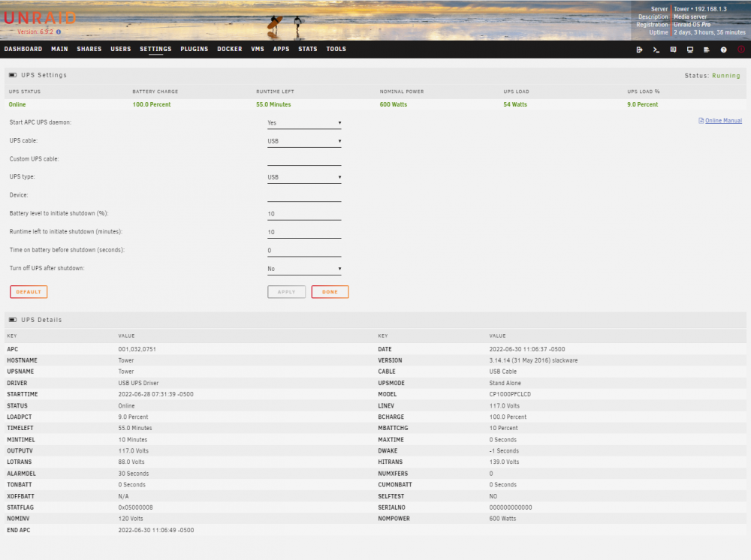Click the '55.0 Minutes' runtime left header value

pyautogui.click(x=273, y=104)
